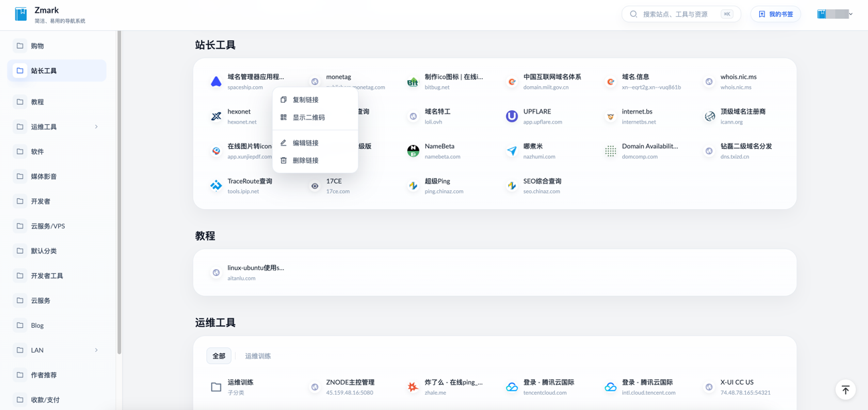Image resolution: width=868 pixels, height=410 pixels.
Task: Open 媒体影音 category in sidebar
Action: pyautogui.click(x=57, y=176)
